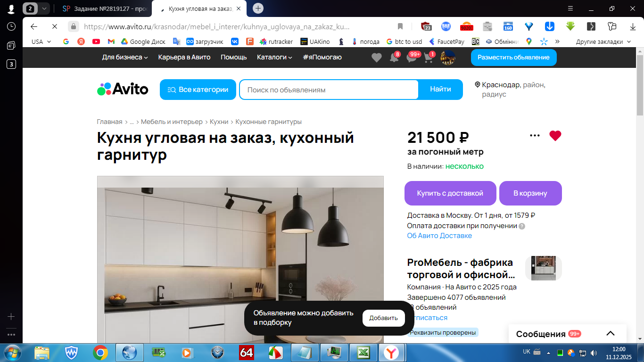Screen dimensions: 644x362
Task: Open Другие закладки bookmarks folder
Action: click(603, 41)
